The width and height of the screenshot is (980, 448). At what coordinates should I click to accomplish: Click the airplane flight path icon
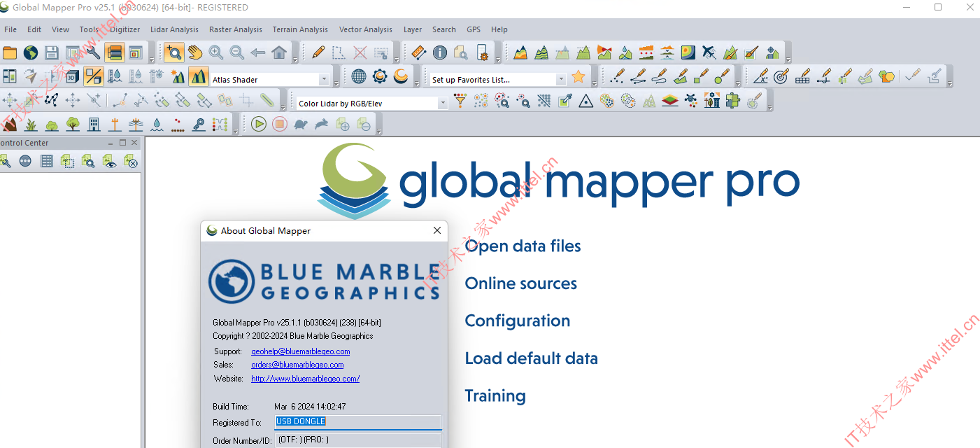coord(709,52)
